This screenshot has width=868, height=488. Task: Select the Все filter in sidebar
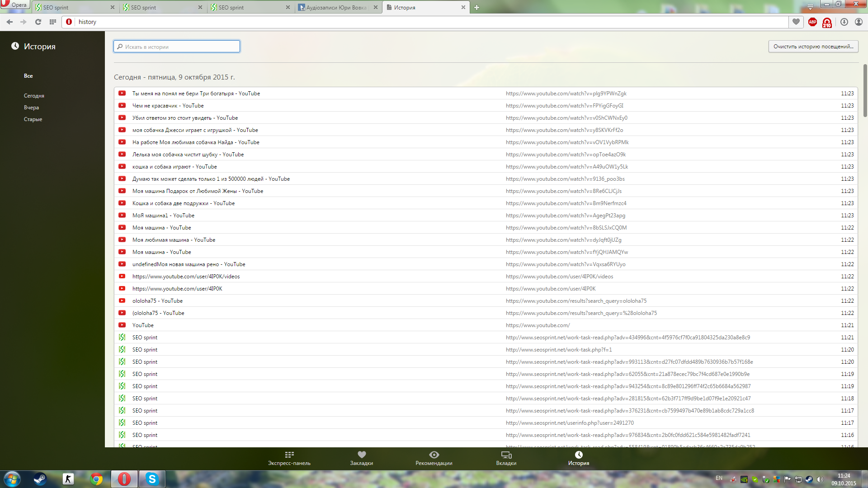click(x=28, y=76)
